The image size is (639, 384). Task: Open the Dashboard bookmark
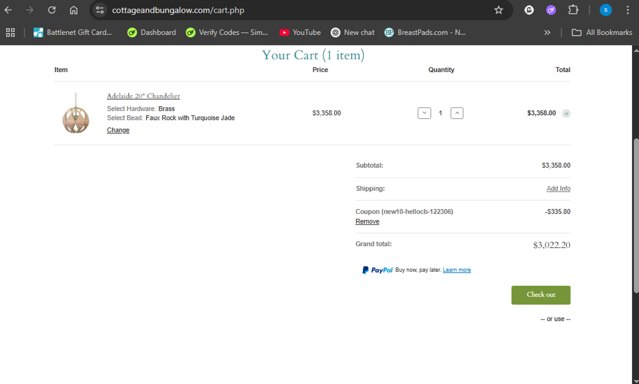point(152,33)
